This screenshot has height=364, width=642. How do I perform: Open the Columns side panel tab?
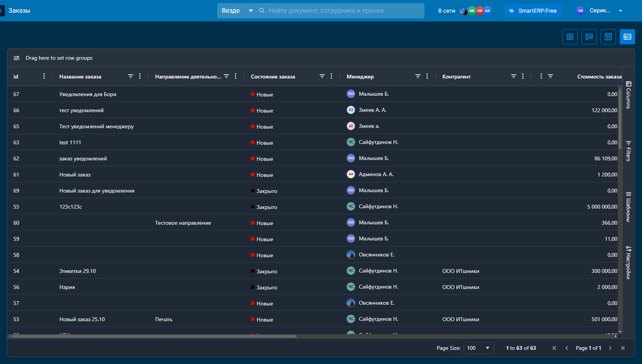coord(628,95)
